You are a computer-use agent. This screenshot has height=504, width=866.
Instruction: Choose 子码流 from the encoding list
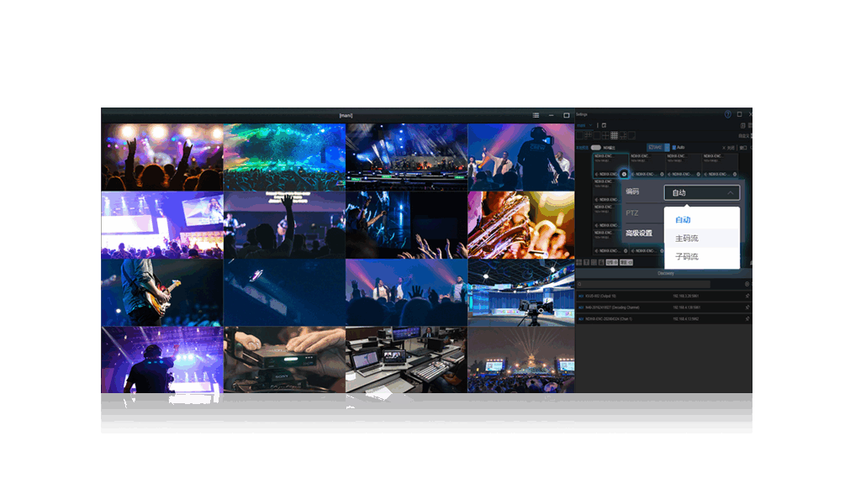pyautogui.click(x=687, y=256)
